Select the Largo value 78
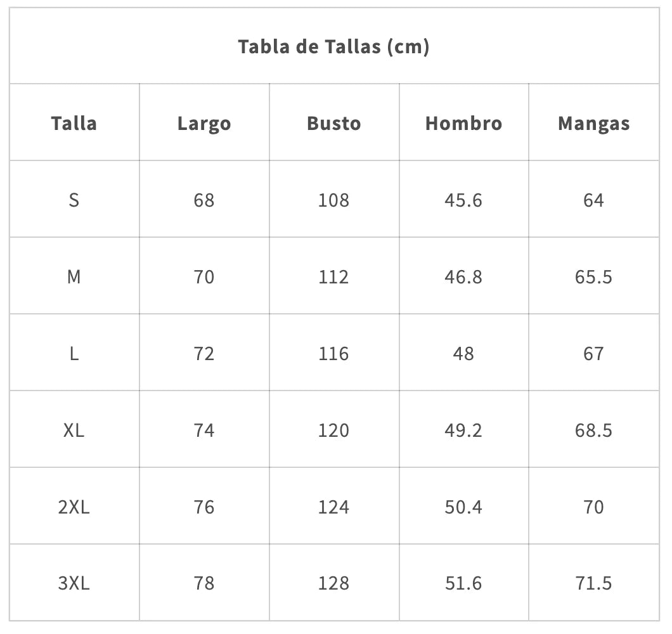 point(204,583)
